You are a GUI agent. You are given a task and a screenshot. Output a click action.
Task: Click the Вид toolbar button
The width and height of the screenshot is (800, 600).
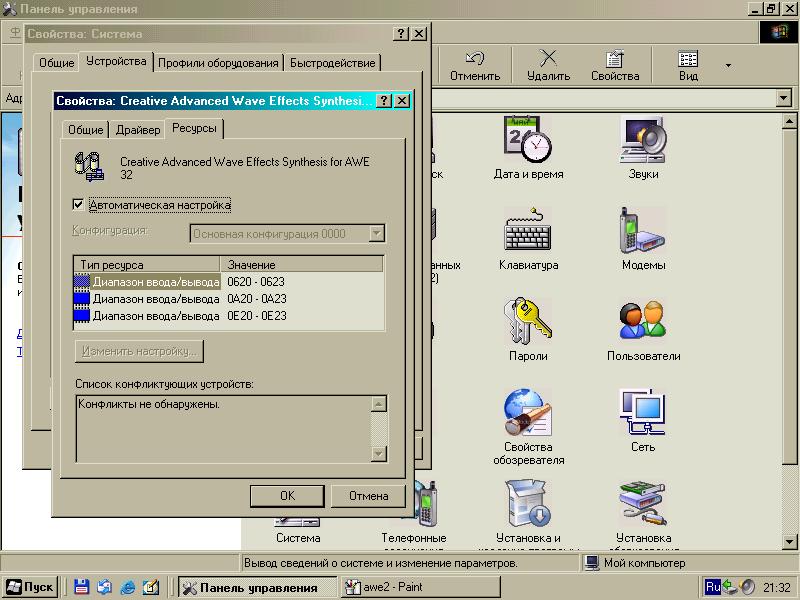[688, 66]
